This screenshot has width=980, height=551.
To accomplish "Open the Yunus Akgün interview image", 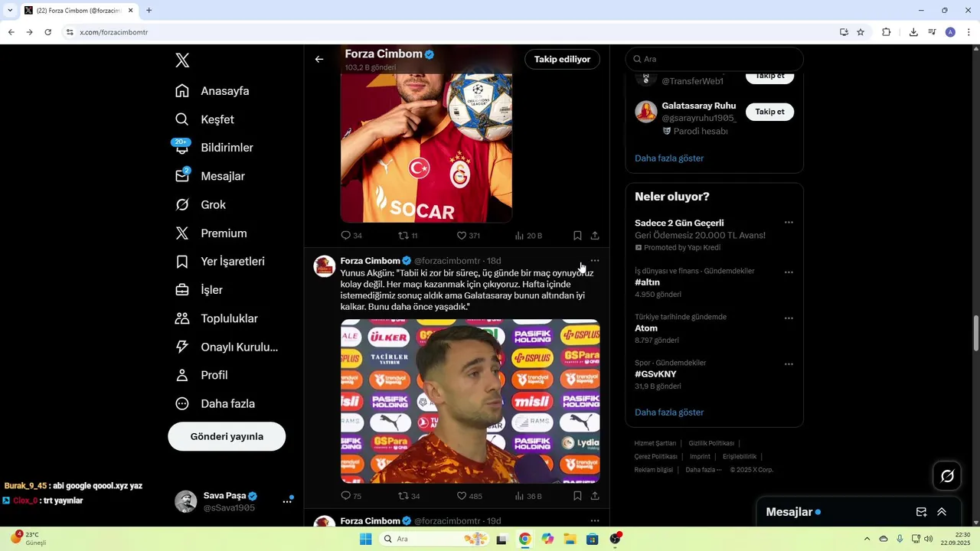I will 470,401.
